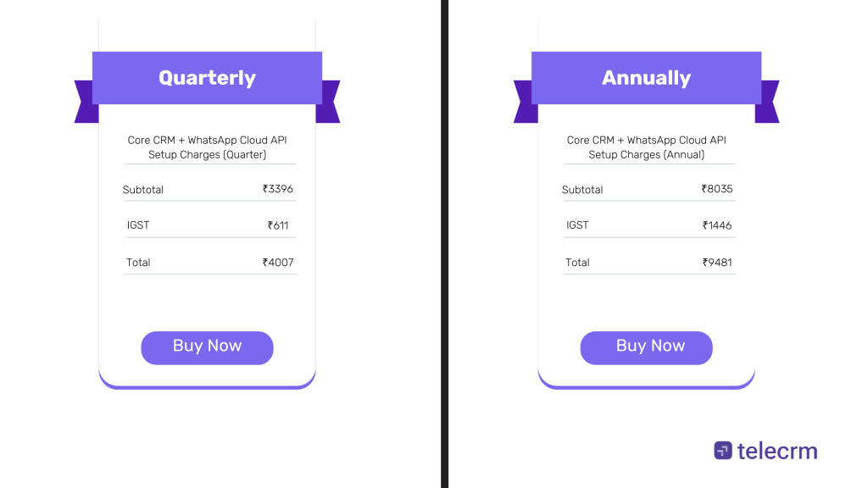Image resolution: width=868 pixels, height=488 pixels.
Task: Select the Quarterly ribbon banner
Action: tap(207, 77)
